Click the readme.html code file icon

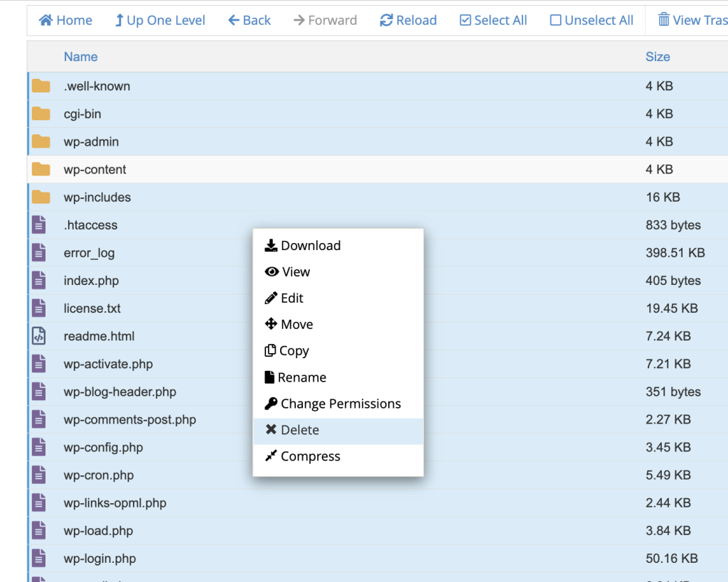39,336
